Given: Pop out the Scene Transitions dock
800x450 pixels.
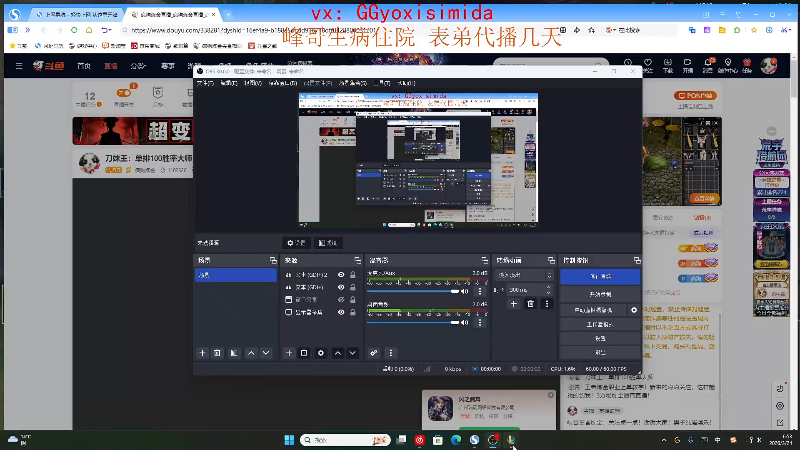Looking at the screenshot, I should [x=551, y=260].
